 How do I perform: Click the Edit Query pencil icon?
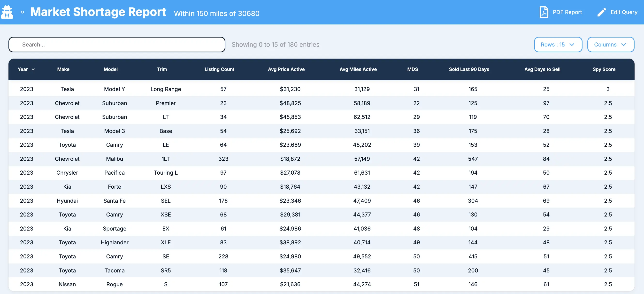click(x=601, y=12)
